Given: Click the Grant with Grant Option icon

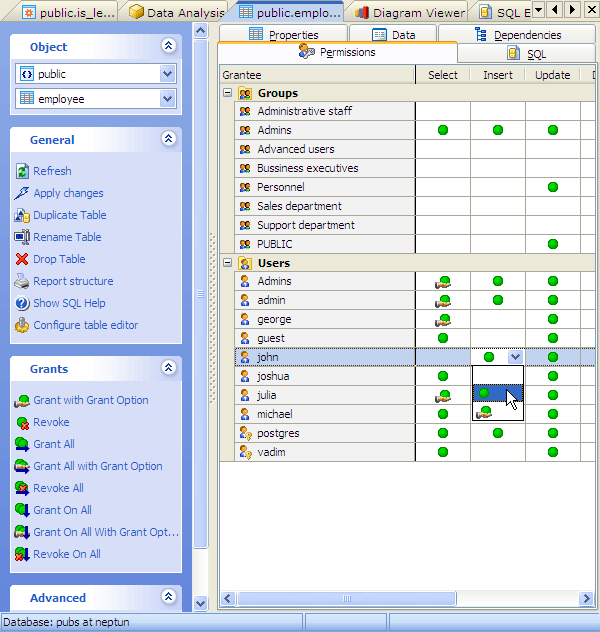Looking at the screenshot, I should [x=23, y=400].
